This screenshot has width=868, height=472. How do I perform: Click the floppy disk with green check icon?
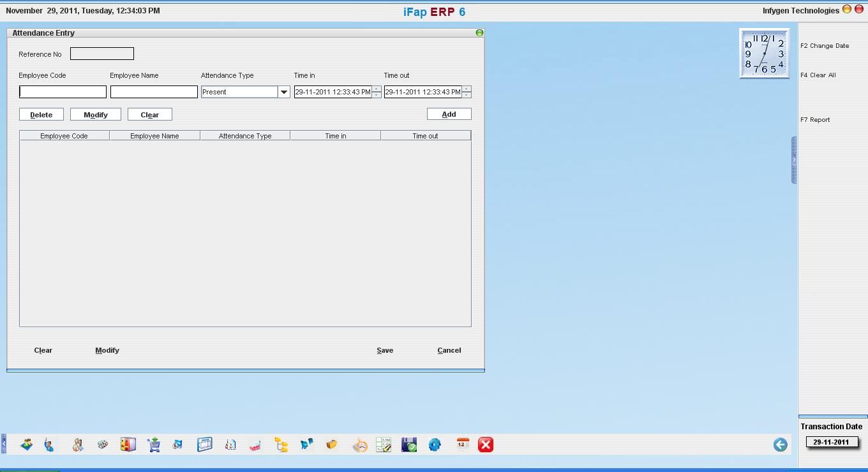point(409,445)
